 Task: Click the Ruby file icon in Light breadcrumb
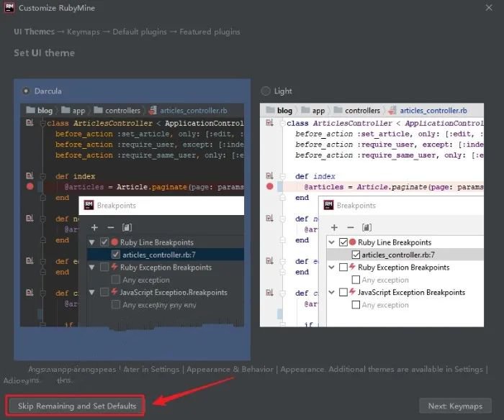click(x=392, y=110)
